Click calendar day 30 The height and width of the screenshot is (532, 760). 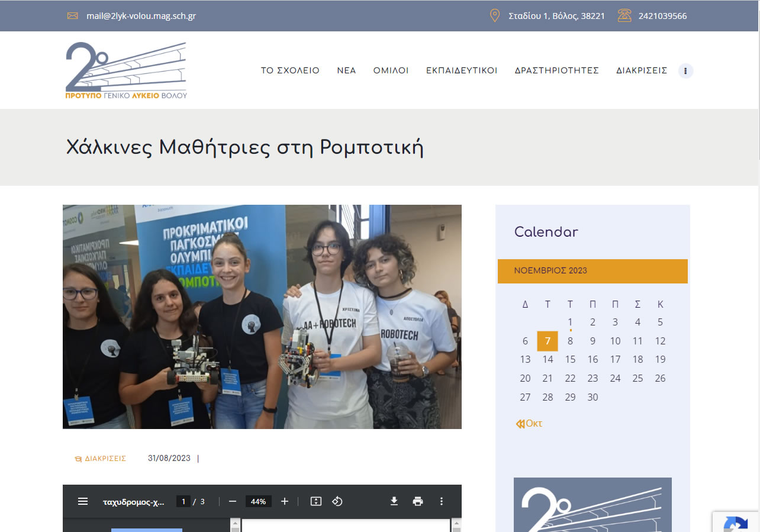tap(592, 397)
